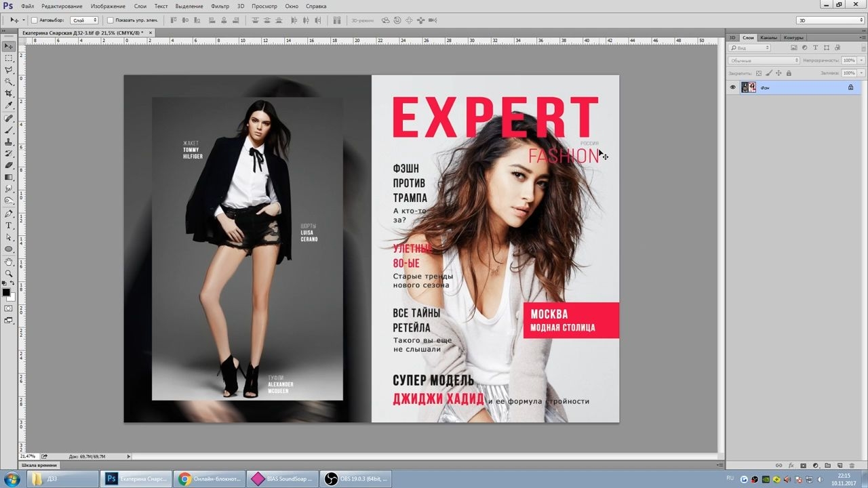Select the Path Selection tool
This screenshot has height=488, width=868.
(9, 237)
